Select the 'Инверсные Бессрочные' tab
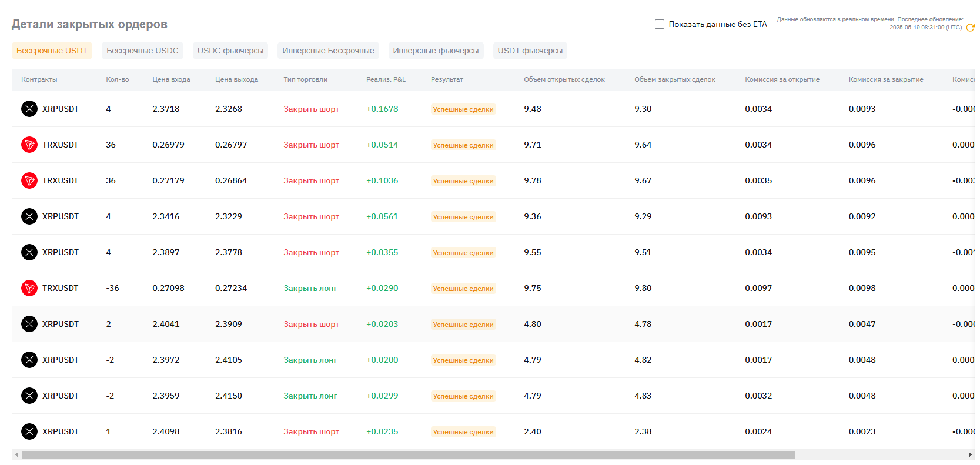Image resolution: width=980 pixels, height=465 pixels. pyautogui.click(x=328, y=51)
